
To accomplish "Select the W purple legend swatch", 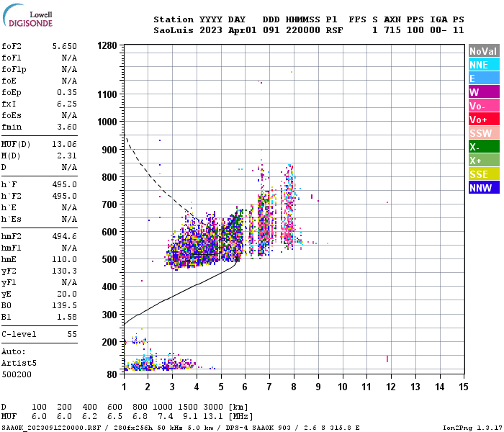I will point(484,92).
